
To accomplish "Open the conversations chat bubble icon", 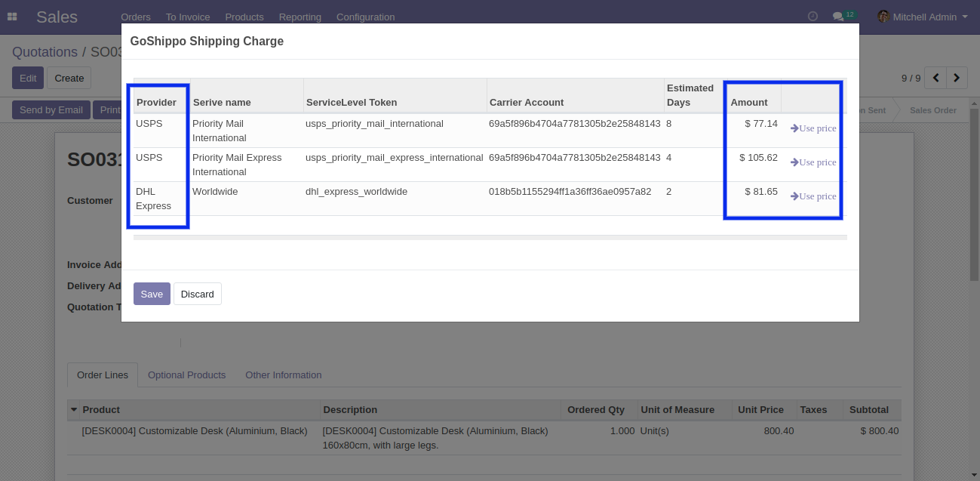I will (x=837, y=17).
